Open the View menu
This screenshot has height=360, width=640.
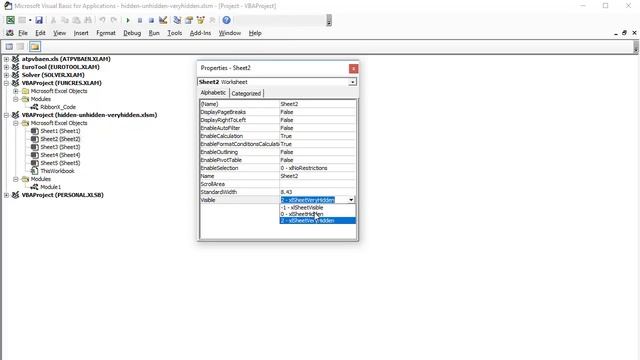click(x=59, y=33)
